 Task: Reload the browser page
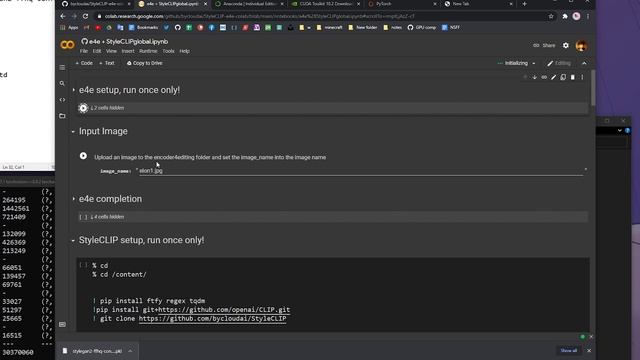pyautogui.click(x=85, y=16)
